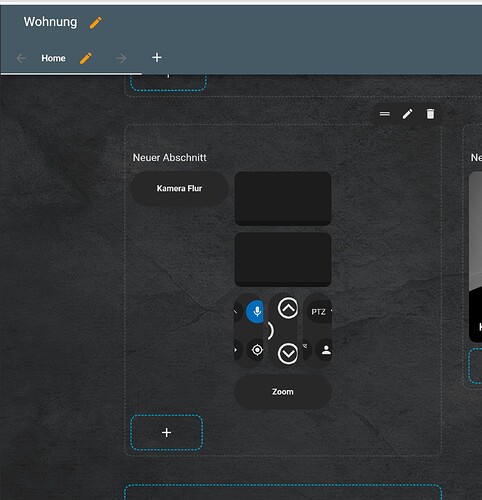Select the Home tab

point(53,58)
